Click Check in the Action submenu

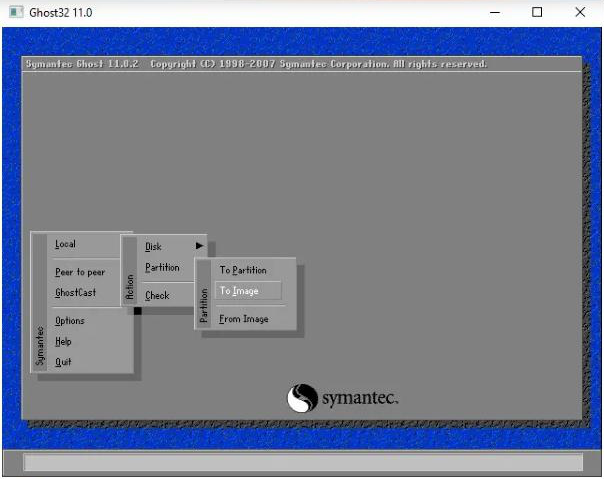point(157,296)
